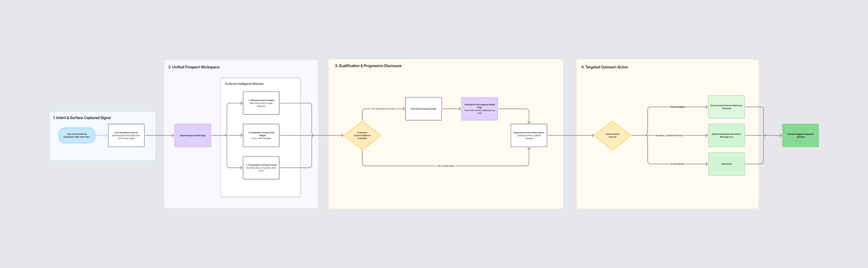Viewport: 868px width, 268px height.
Task: Click the purple 'Open Prospect Details Page' node
Action: pos(193,135)
